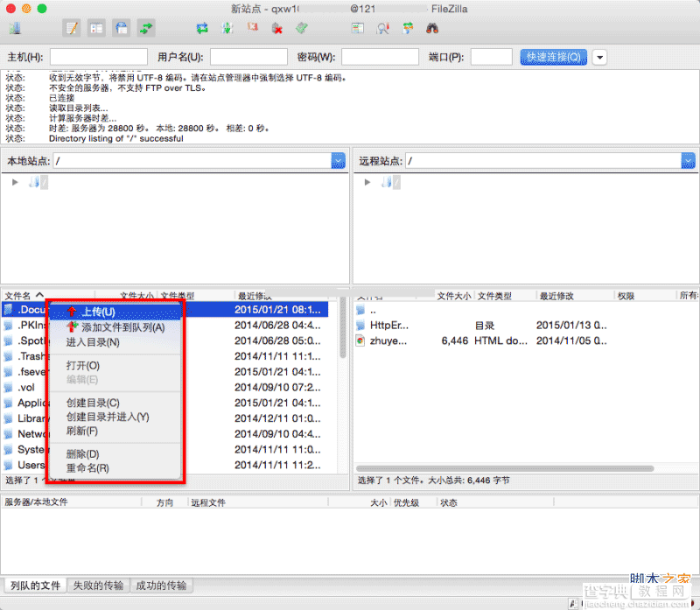Reconnect to last server icon
This screenshot has width=700, height=610.
point(302,29)
